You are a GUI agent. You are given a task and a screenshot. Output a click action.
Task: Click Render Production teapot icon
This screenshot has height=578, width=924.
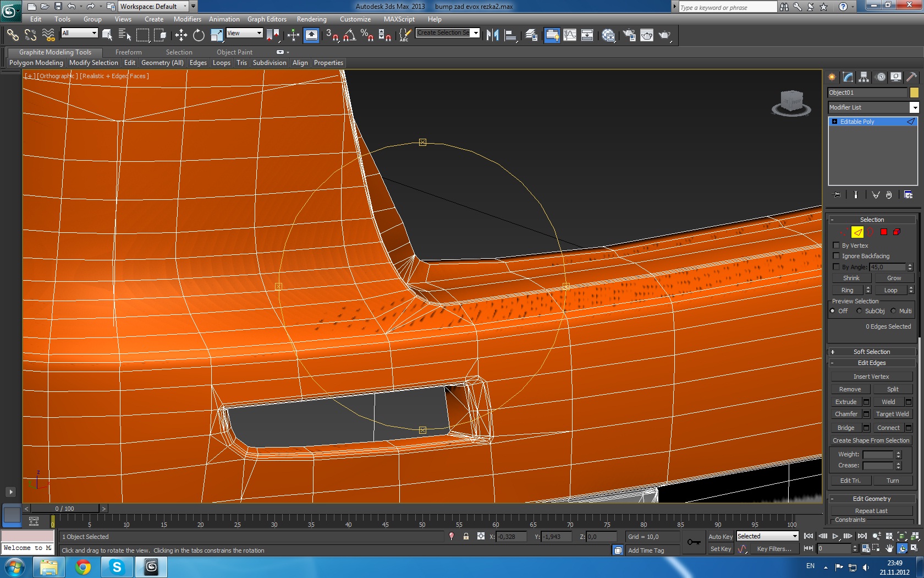[664, 35]
